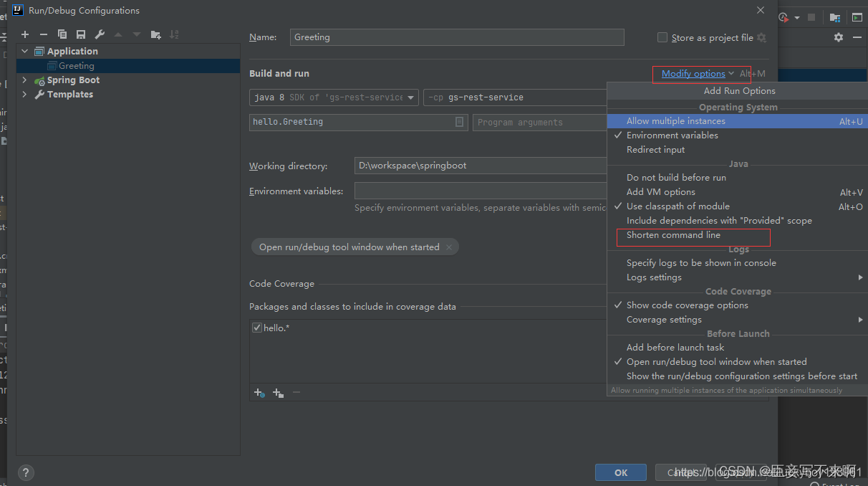The width and height of the screenshot is (868, 486).
Task: Click the Create New Folder icon
Action: click(155, 34)
